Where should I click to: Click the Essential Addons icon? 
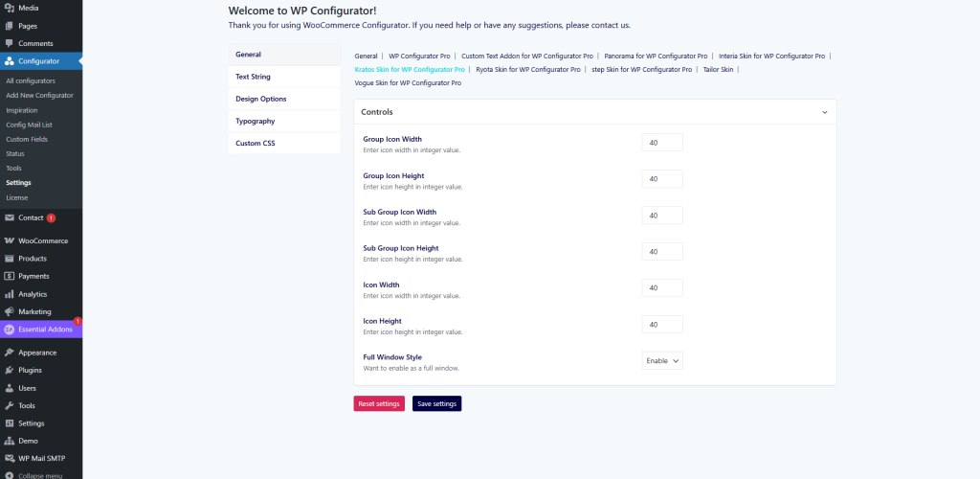(10, 330)
